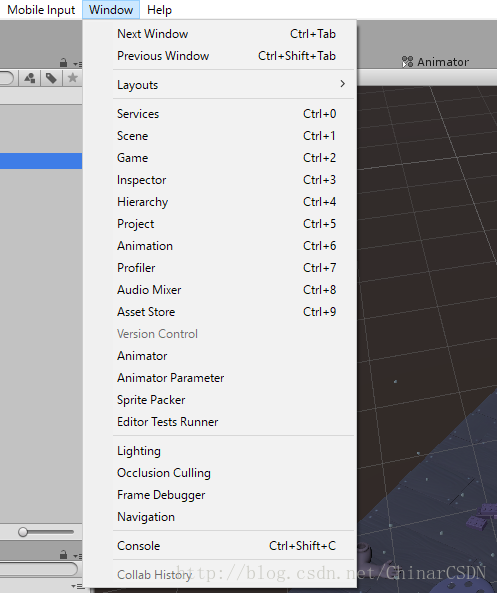497x593 pixels.
Task: Switch to the Animator tab
Action: click(x=435, y=62)
